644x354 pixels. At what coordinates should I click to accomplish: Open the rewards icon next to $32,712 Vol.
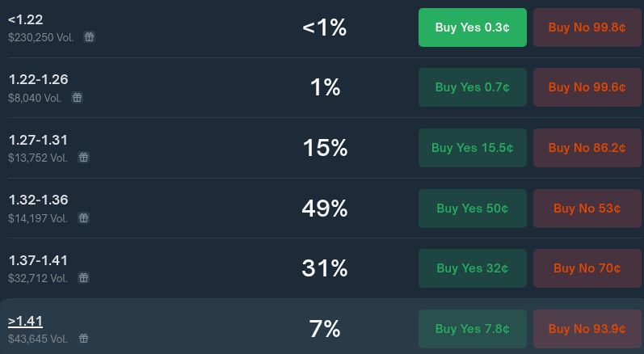83,277
